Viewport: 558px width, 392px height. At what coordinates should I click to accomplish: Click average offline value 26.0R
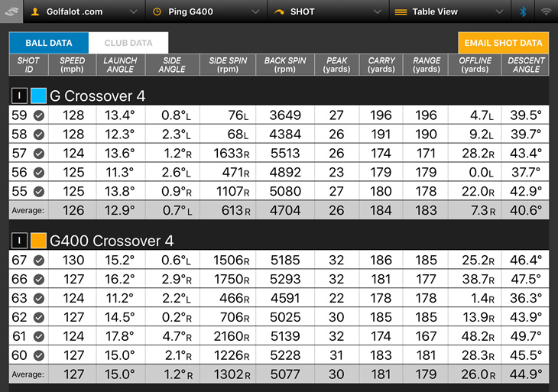point(479,374)
